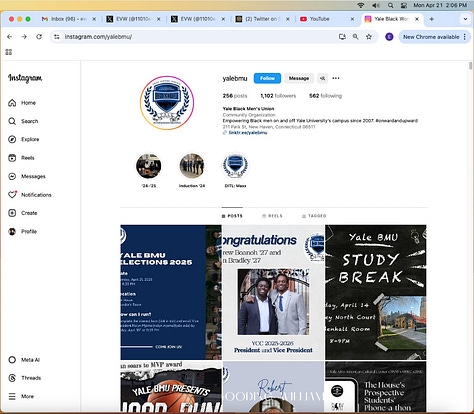
Task: Click the Instagram logo
Action: [25, 78]
